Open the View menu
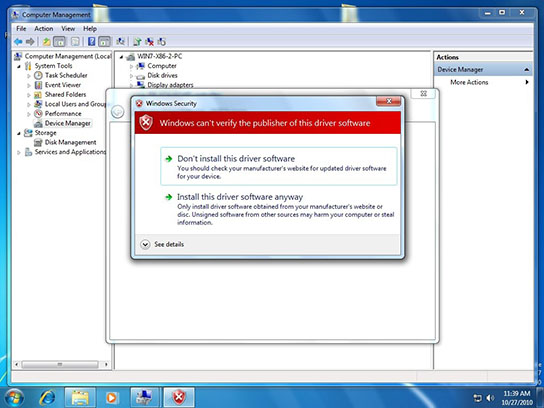 click(68, 29)
